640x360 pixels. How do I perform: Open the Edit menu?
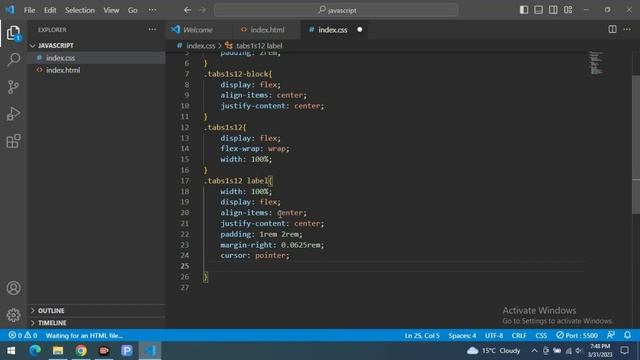click(50, 10)
